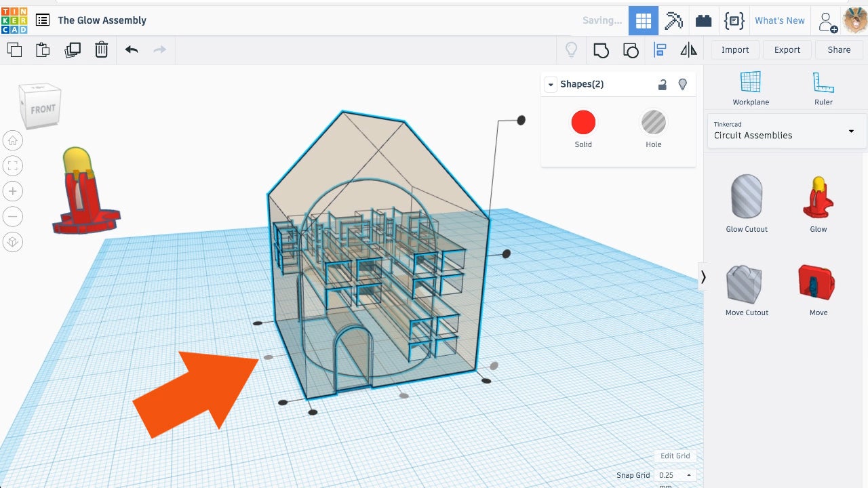Click the FRONT view cube
This screenshot has height=488, width=868.
42,108
